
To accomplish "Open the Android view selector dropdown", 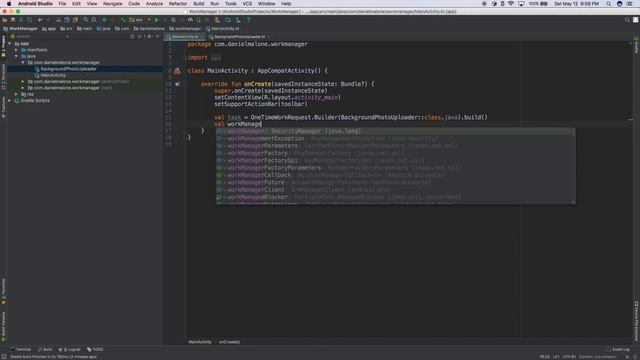I will [x=40, y=36].
